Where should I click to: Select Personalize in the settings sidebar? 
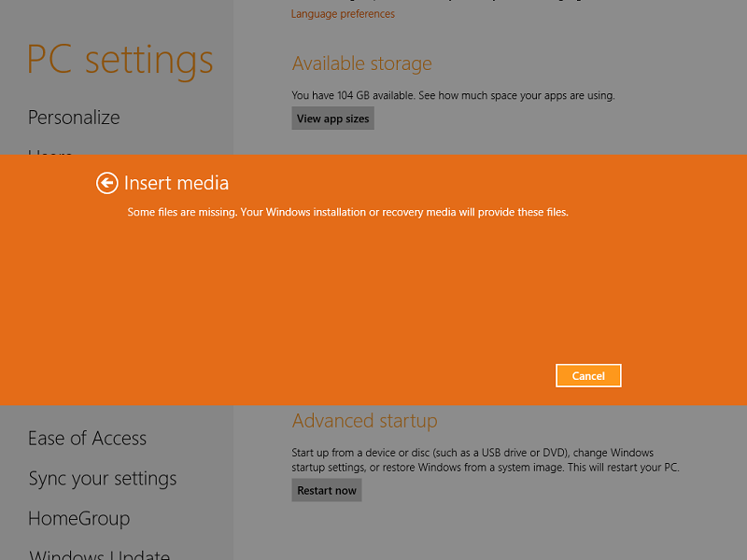74,118
